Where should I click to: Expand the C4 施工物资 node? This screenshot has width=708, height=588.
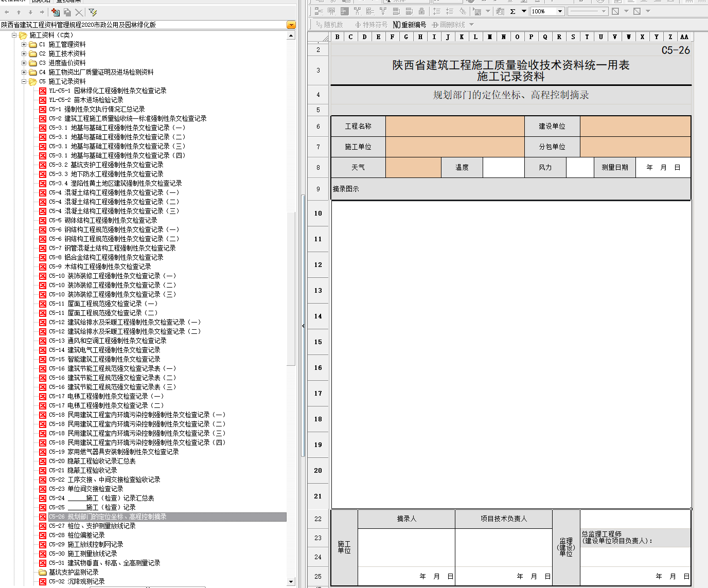point(24,73)
